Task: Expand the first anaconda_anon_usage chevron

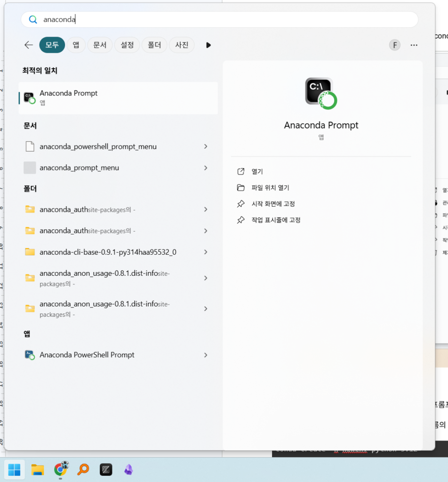Action: (206, 278)
